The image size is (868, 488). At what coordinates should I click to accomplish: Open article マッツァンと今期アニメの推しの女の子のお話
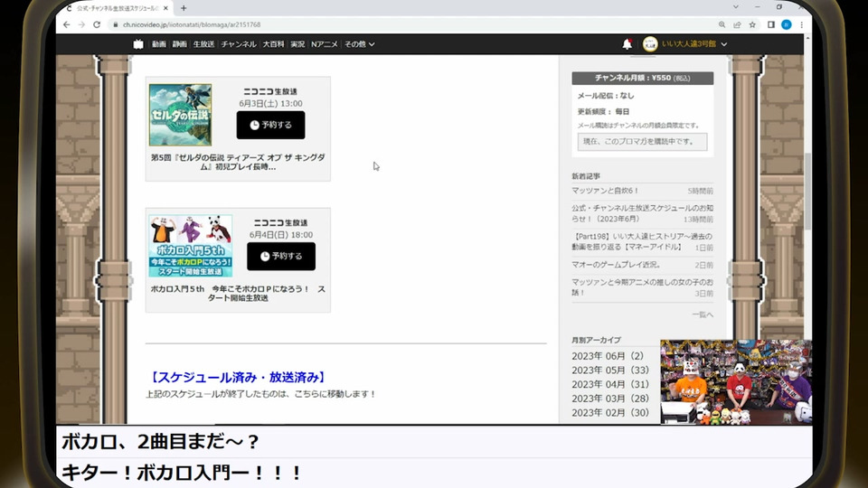click(x=642, y=287)
